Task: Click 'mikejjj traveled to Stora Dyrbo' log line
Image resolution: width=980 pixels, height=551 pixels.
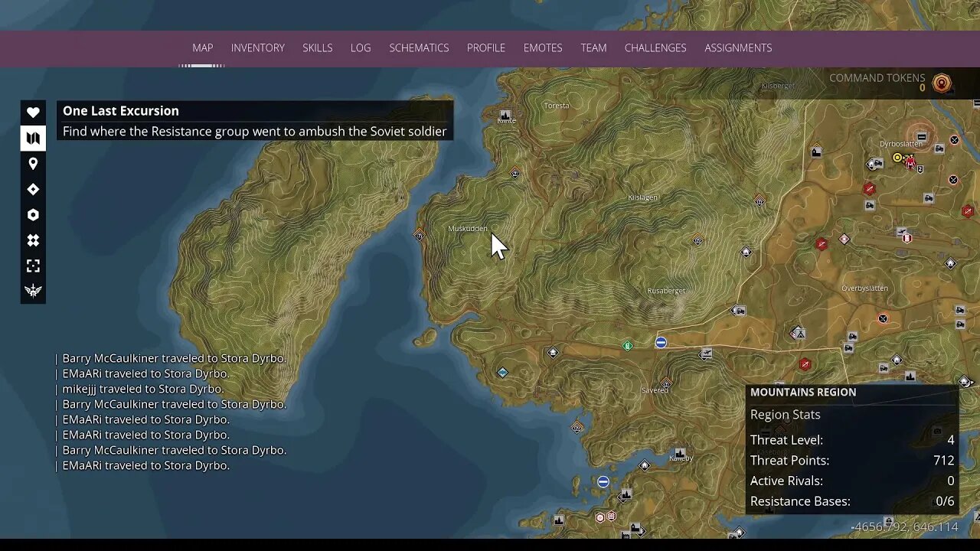Action: pos(142,389)
